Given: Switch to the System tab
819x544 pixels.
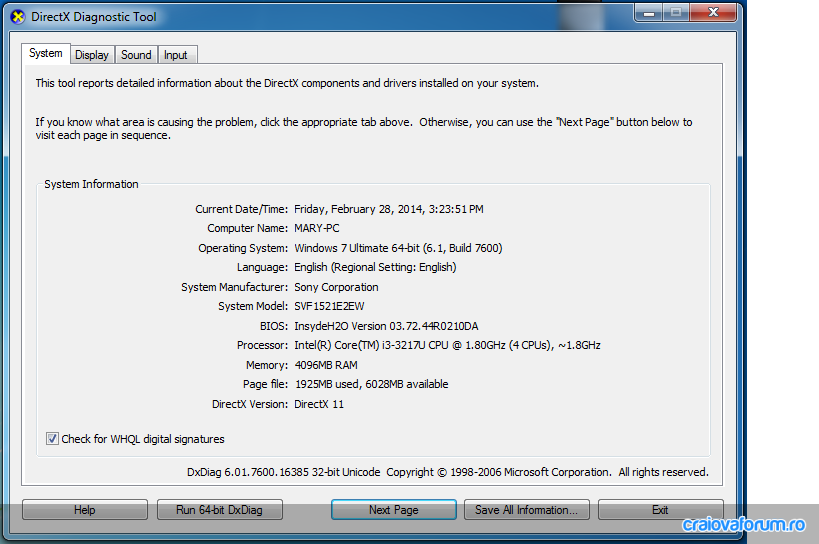Looking at the screenshot, I should [46, 53].
